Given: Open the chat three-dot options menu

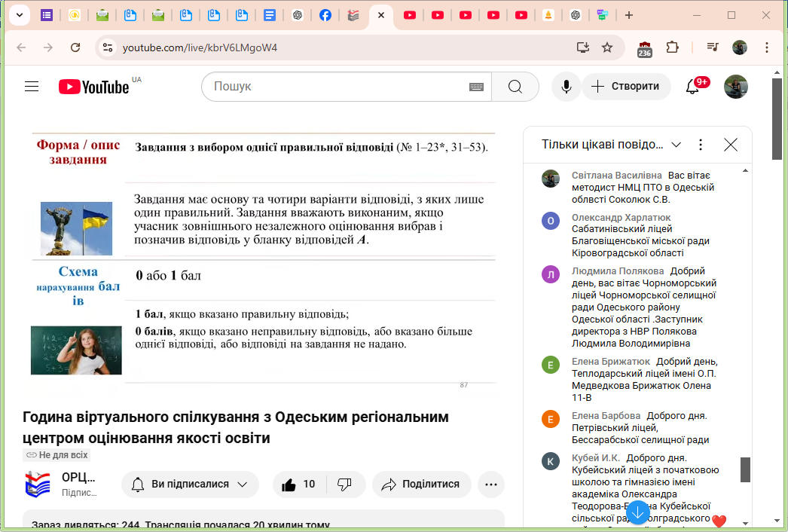Looking at the screenshot, I should click(x=701, y=145).
